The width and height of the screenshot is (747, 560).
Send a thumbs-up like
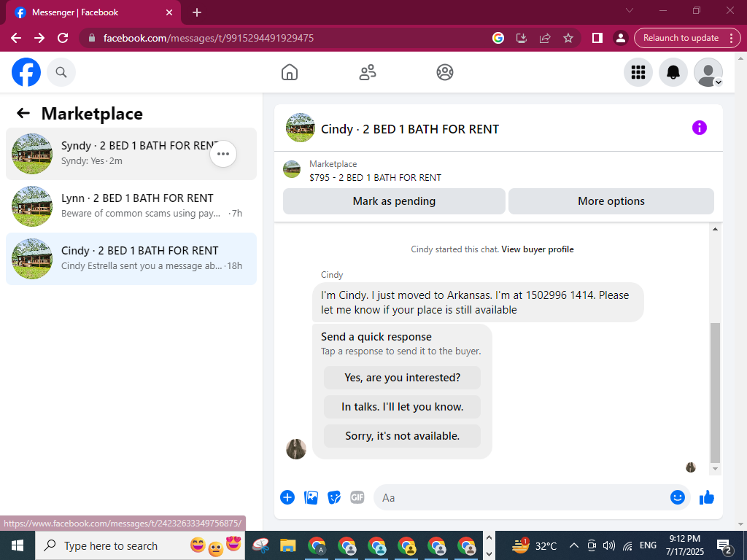click(x=707, y=497)
